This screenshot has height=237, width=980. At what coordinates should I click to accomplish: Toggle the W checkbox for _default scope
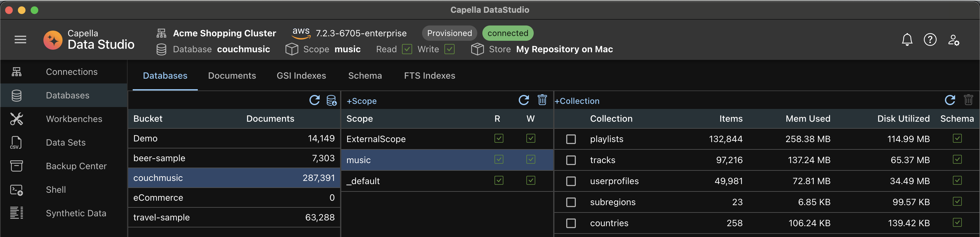coord(531,180)
